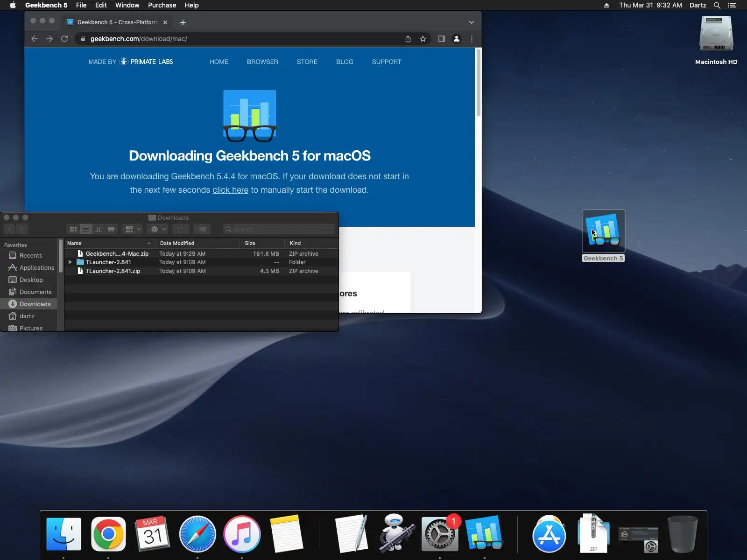The width and height of the screenshot is (747, 560).
Task: Switch Finder to list view
Action: point(86,229)
